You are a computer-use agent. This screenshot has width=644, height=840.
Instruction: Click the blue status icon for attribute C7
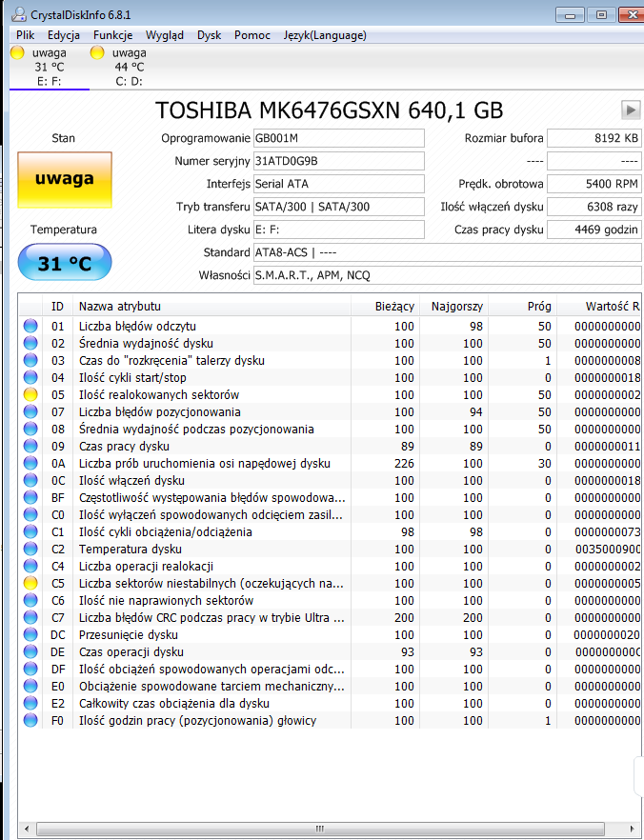pos(30,617)
